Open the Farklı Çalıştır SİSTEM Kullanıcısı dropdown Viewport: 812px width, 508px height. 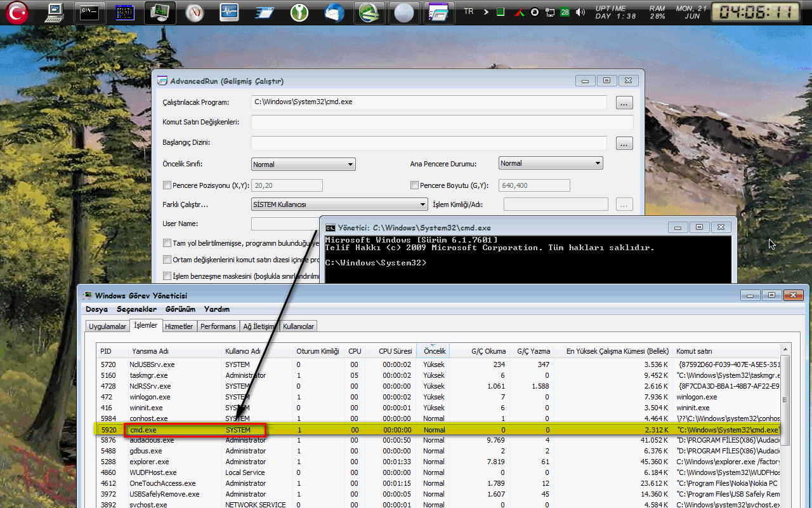[x=340, y=204]
